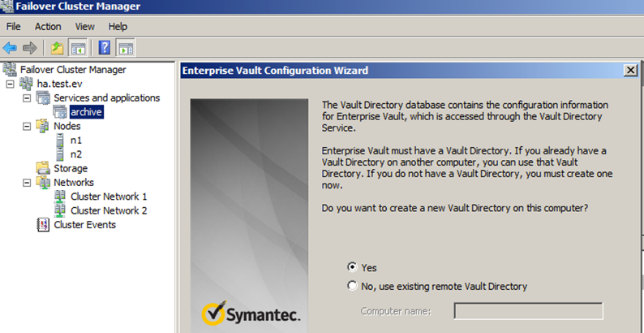
Task: Click the Forward arrow toolbar icon
Action: coord(29,48)
